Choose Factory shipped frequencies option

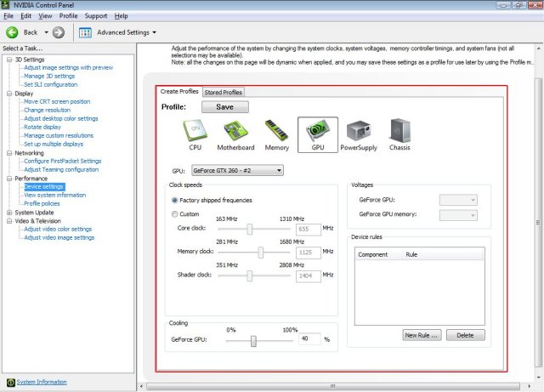click(174, 201)
